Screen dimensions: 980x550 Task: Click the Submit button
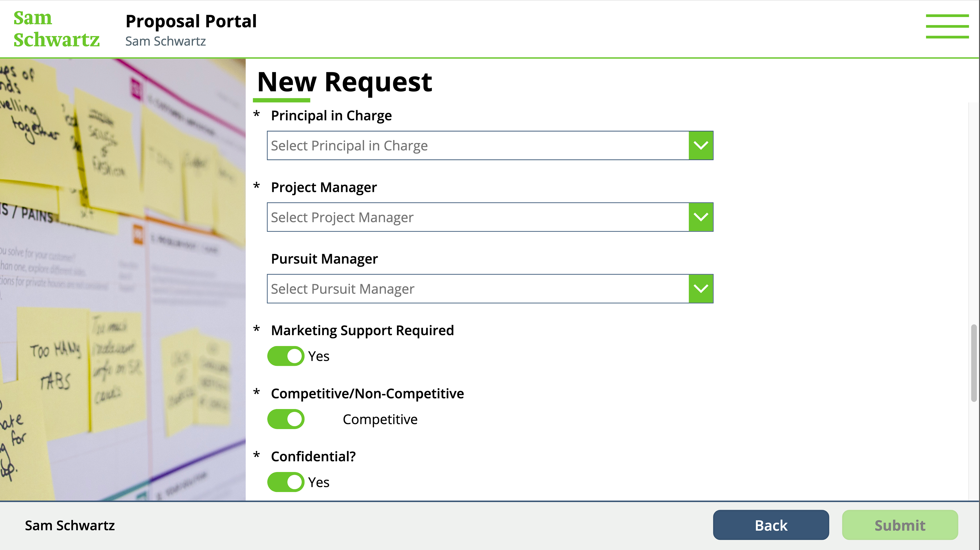point(900,525)
